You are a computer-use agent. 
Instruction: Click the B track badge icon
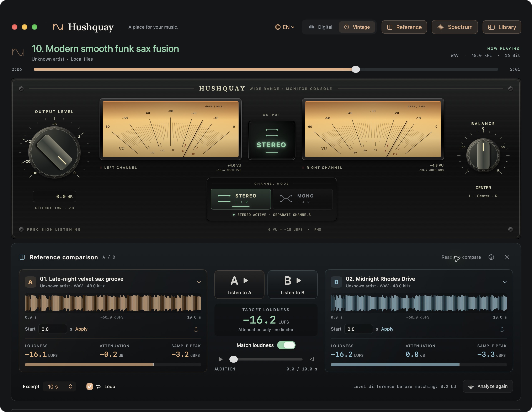[336, 282]
